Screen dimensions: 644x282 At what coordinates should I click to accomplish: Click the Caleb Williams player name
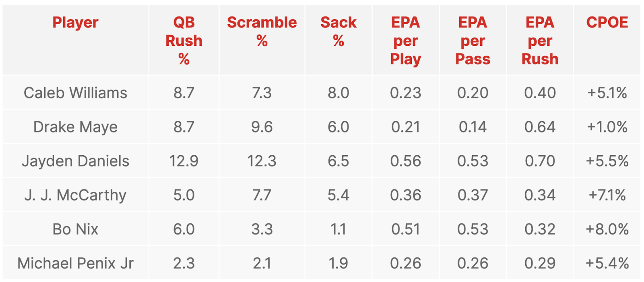tap(75, 93)
